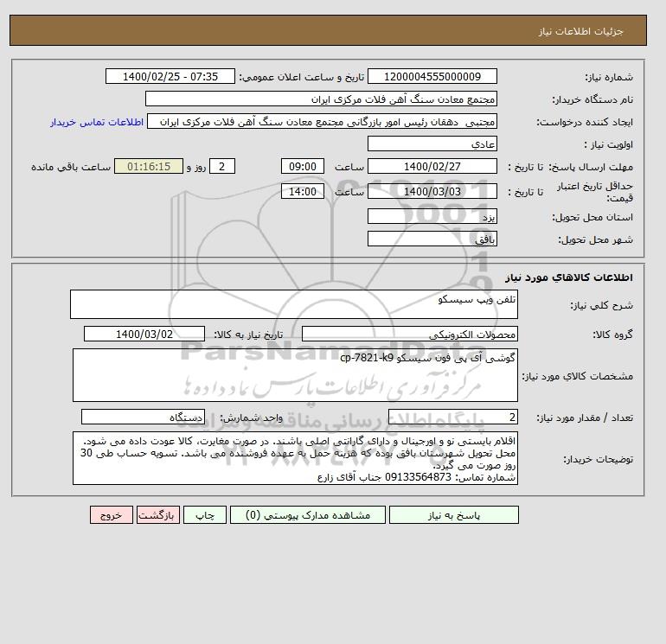Click the label گروه کالا

click(x=613, y=335)
